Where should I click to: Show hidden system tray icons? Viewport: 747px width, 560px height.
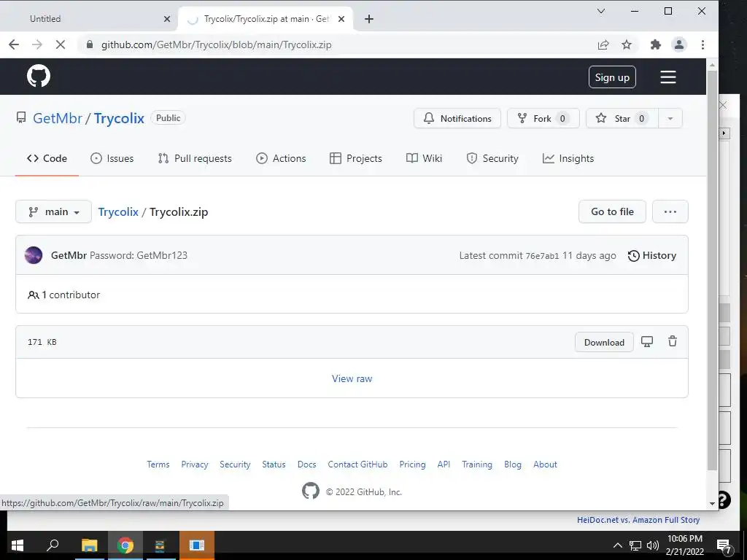point(617,545)
